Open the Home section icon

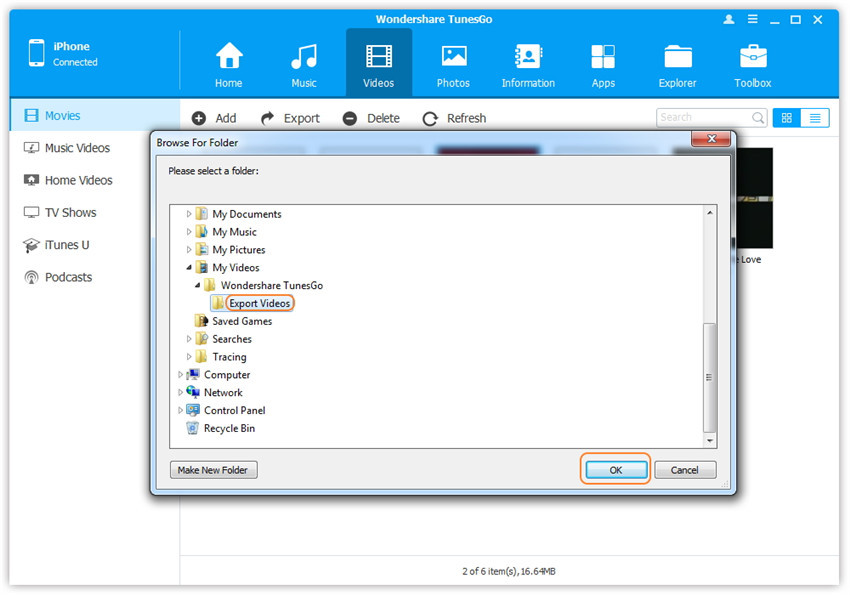tap(229, 58)
